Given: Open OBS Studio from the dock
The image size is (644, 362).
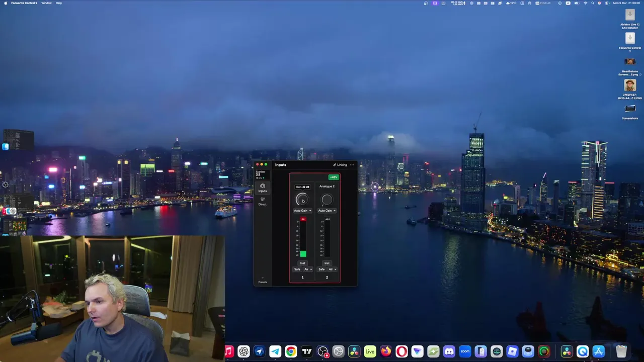Looking at the screenshot, I should click(323, 351).
